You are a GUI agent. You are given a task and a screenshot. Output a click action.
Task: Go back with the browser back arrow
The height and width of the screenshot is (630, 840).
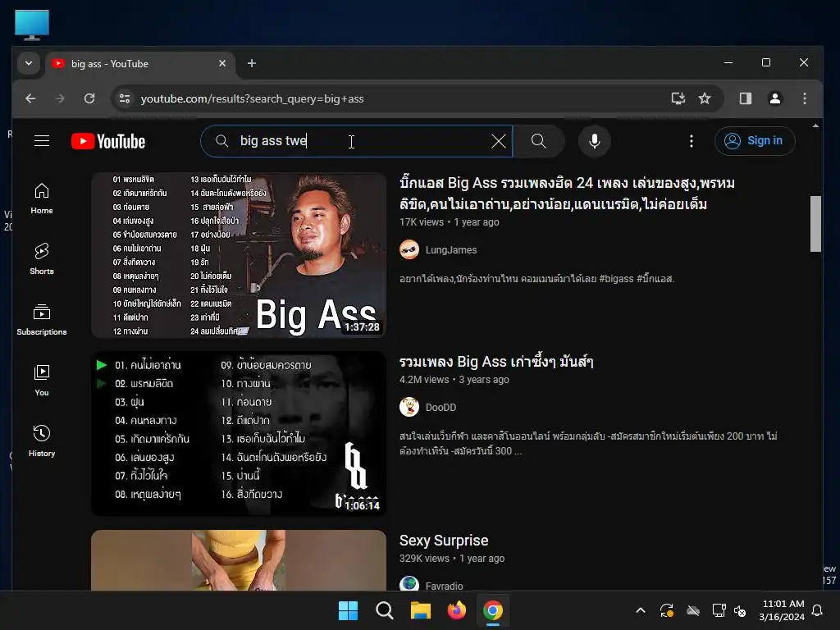tap(30, 98)
